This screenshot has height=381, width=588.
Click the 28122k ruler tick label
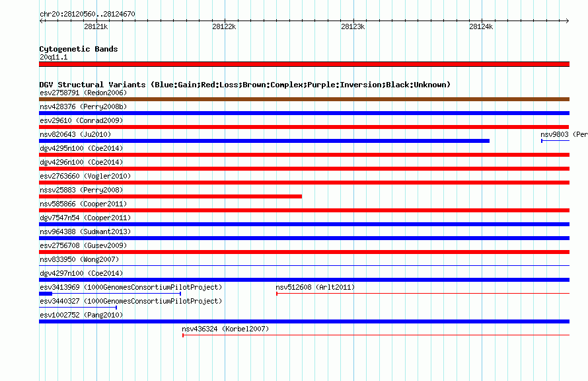tap(224, 26)
